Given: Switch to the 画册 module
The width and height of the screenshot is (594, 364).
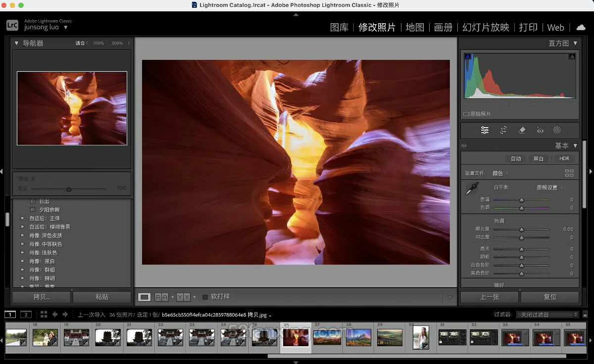Looking at the screenshot, I should click(443, 27).
